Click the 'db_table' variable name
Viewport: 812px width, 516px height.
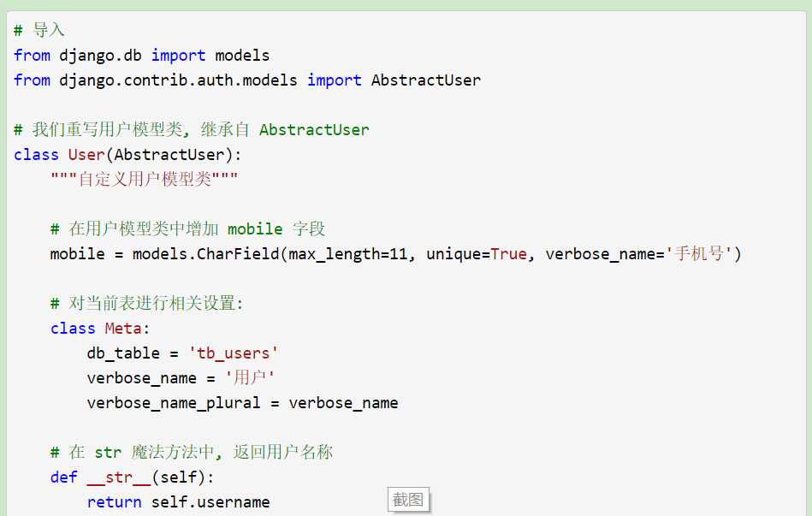point(123,353)
